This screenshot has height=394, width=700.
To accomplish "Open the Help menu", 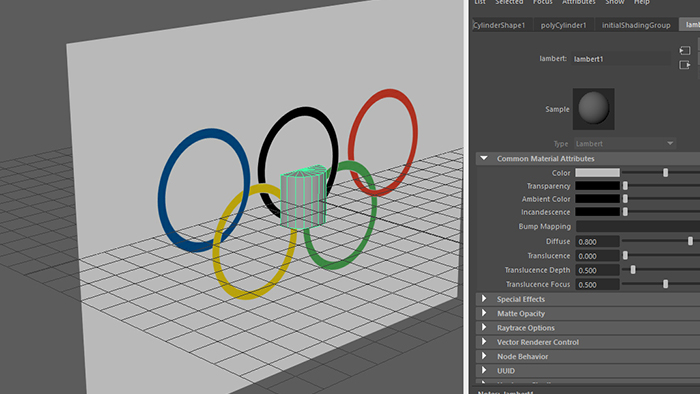I will pos(642,2).
